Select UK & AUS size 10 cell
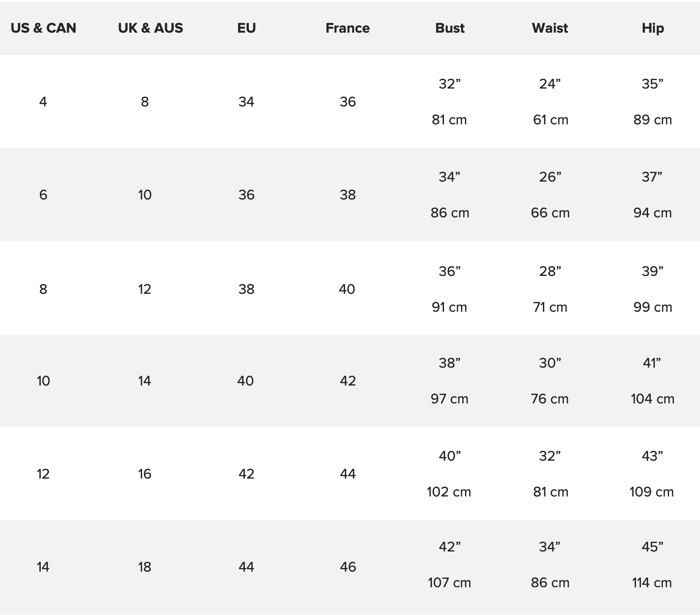 (x=145, y=195)
